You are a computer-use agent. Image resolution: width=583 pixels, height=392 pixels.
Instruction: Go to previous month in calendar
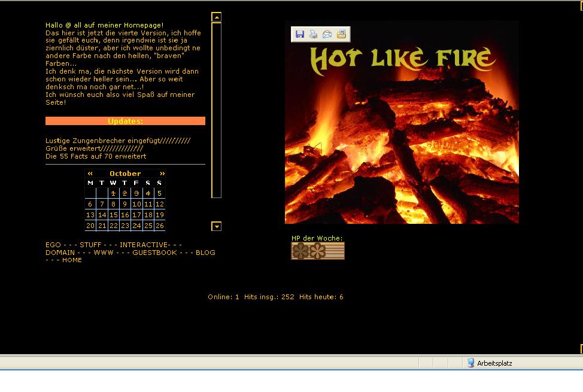90,174
